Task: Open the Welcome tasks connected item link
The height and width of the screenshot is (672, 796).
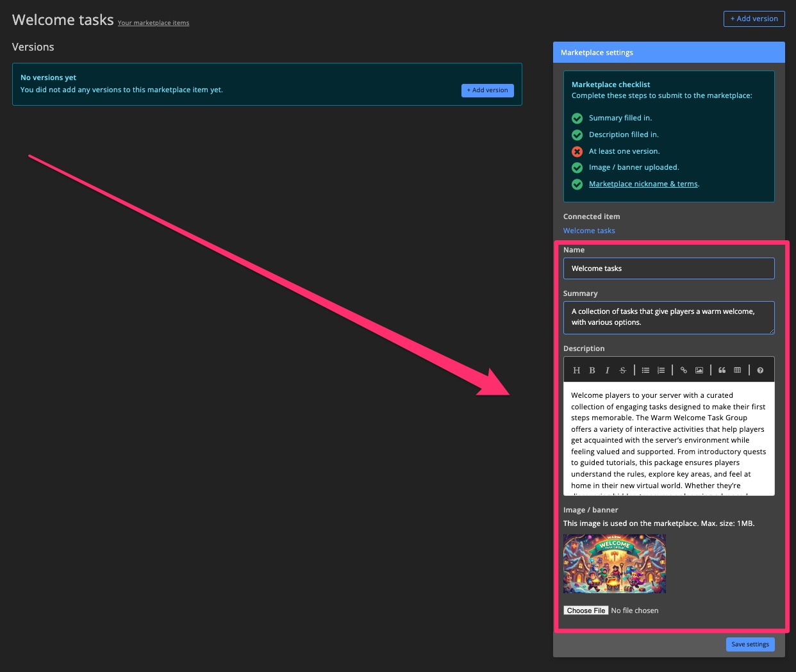Action: [588, 230]
